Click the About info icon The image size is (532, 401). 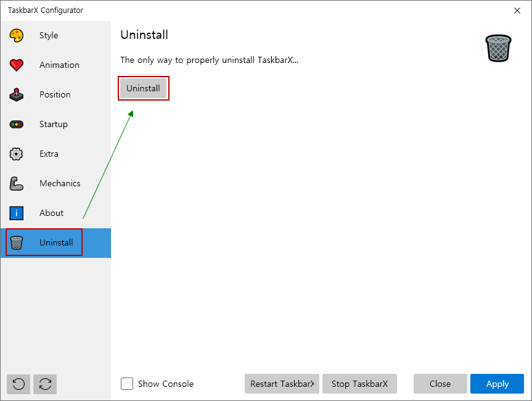tap(16, 213)
